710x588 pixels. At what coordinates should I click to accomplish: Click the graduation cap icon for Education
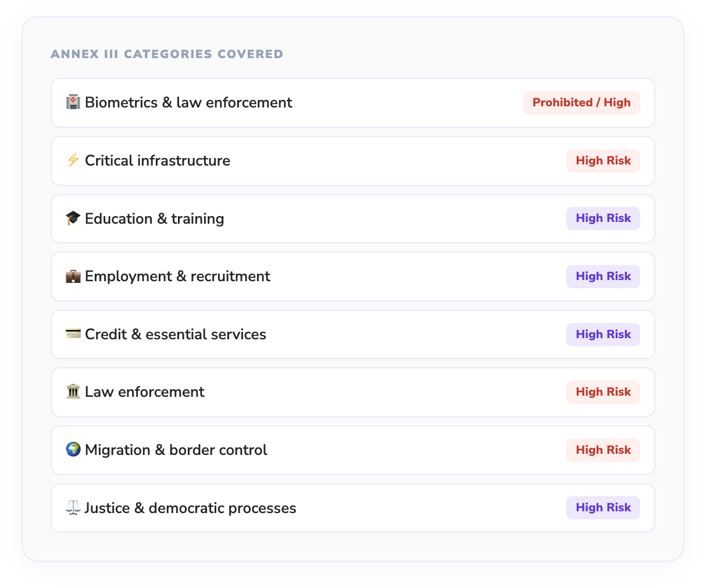(73, 218)
